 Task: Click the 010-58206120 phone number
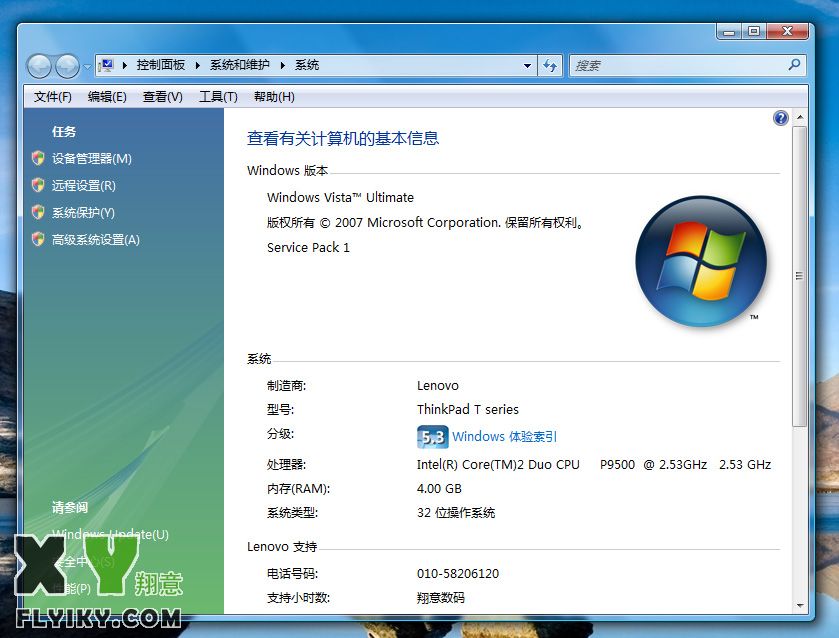tap(458, 574)
